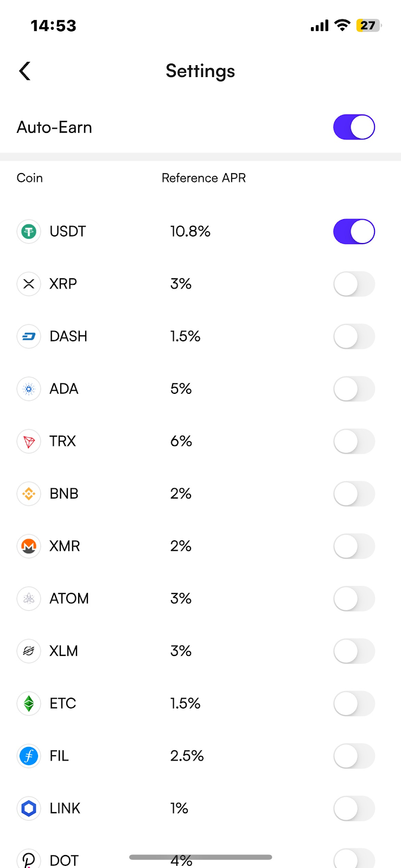Screen dimensions: 401x868
Task: Tap the FIL Filecoin icon
Action: [x=29, y=756]
